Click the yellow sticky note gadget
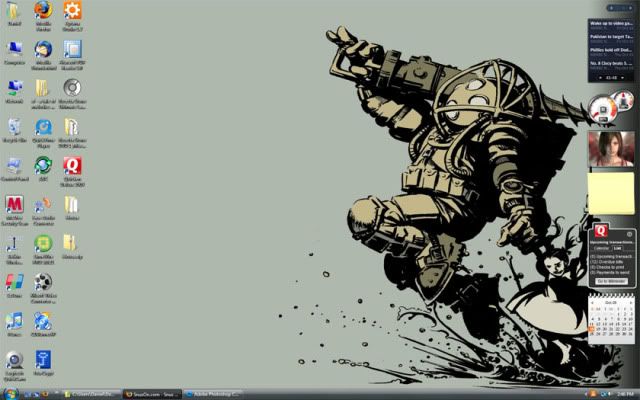The width and height of the screenshot is (640, 400). (611, 193)
